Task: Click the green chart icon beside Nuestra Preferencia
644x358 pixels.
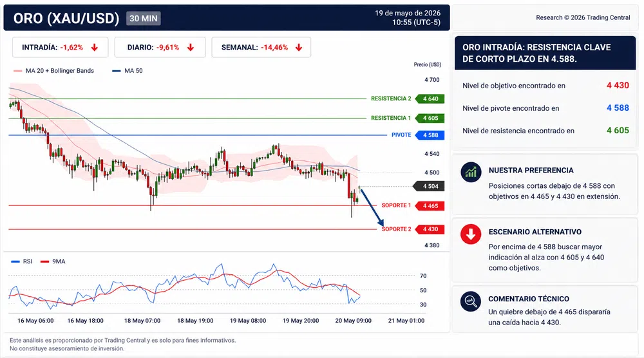Action: pyautogui.click(x=471, y=172)
